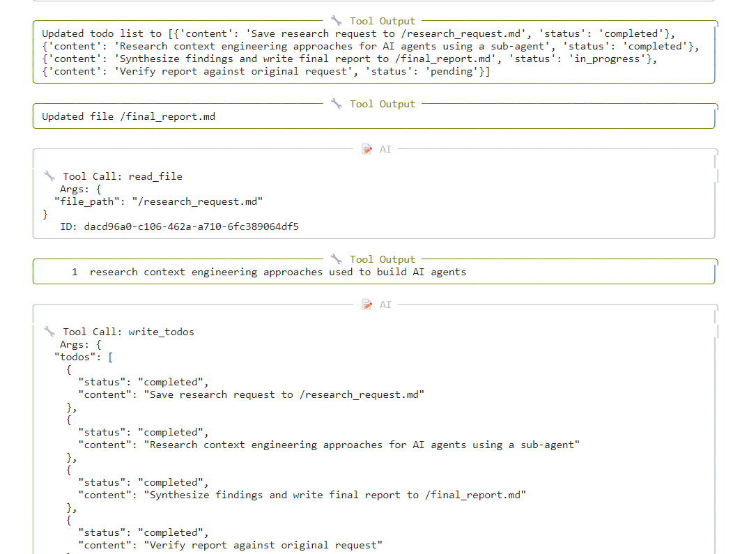Image resolution: width=756 pixels, height=554 pixels.
Task: Click the 'Tool Call: write_todos' text
Action: click(128, 332)
